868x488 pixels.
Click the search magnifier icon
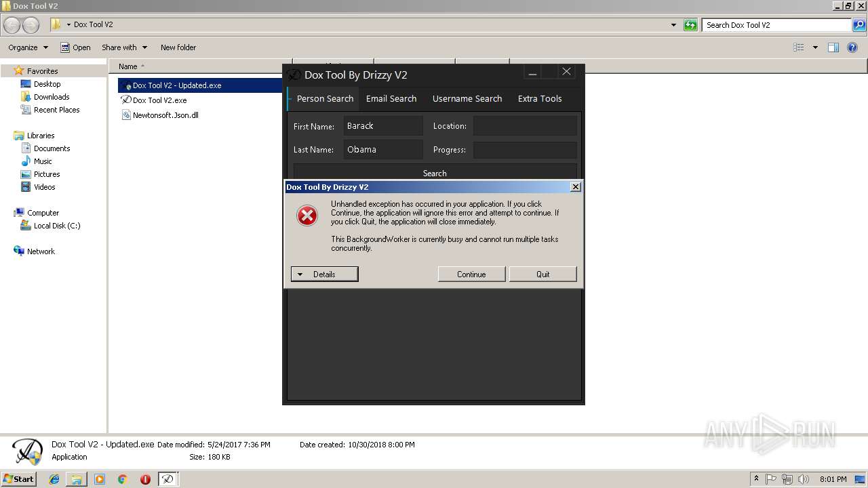tap(859, 25)
